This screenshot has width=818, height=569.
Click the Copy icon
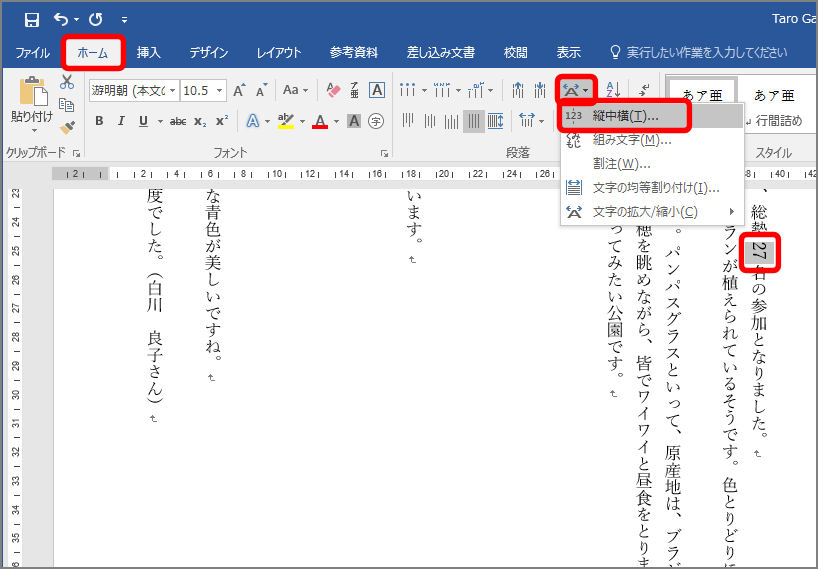coord(67,105)
